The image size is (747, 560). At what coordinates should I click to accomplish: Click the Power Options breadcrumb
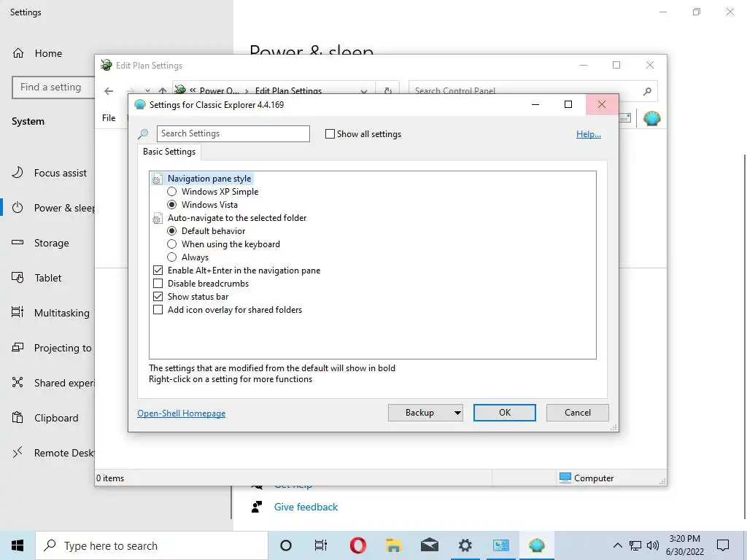point(219,91)
